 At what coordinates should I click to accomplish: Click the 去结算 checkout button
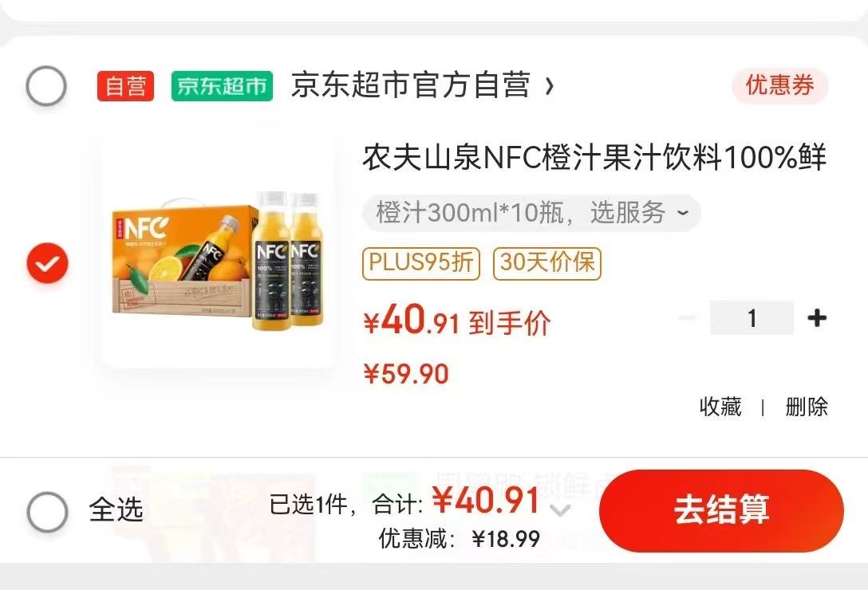coord(721,510)
